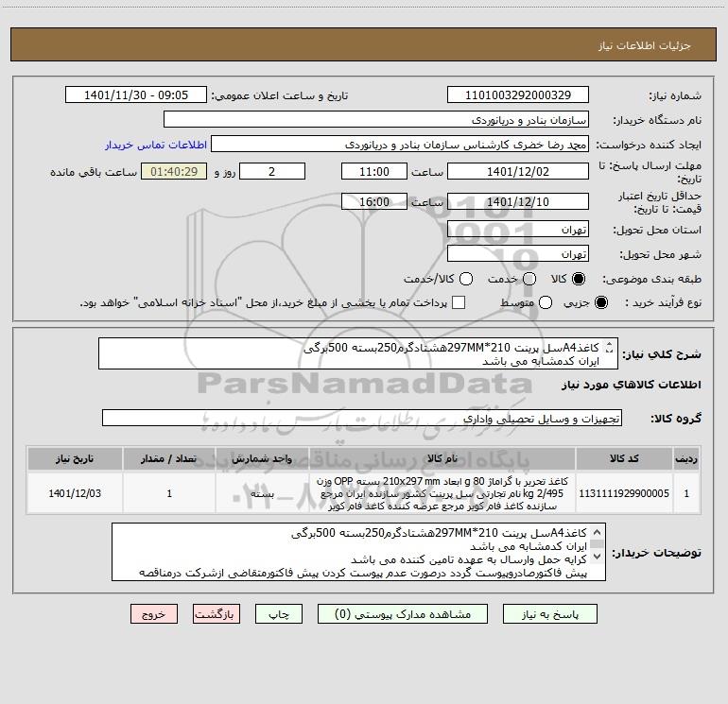Click گروه کالا field تجهیزات و وسایل تحصیلی
Image resolution: width=728 pixels, height=704 pixels.
(362, 418)
